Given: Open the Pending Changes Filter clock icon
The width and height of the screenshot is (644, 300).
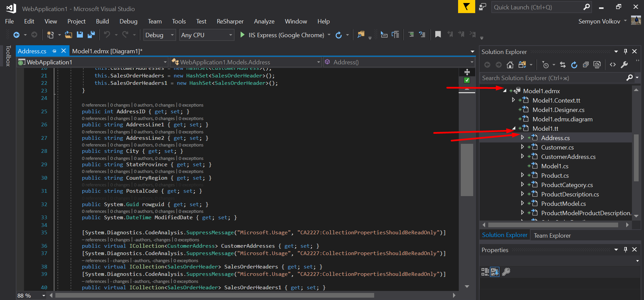Looking at the screenshot, I should [x=545, y=65].
